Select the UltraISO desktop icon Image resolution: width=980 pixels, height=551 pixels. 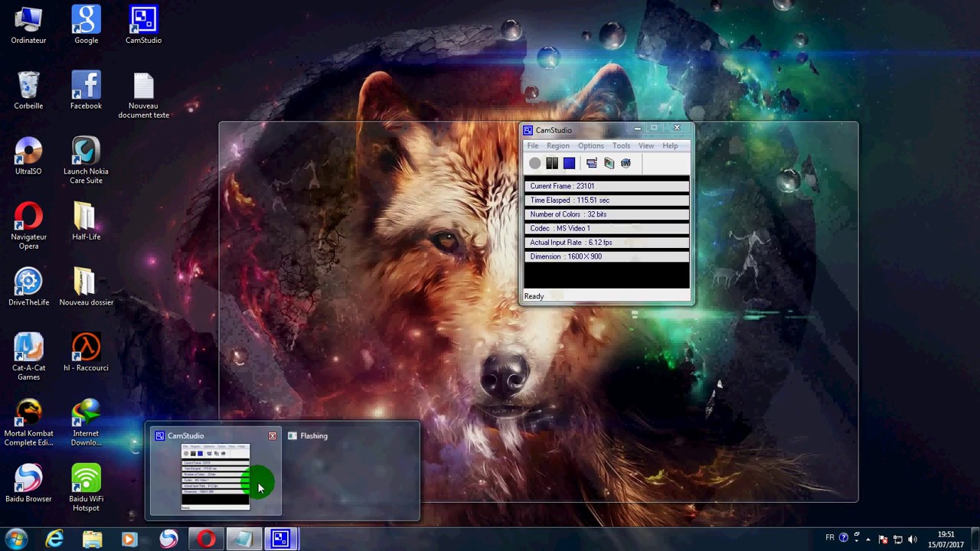(28, 156)
